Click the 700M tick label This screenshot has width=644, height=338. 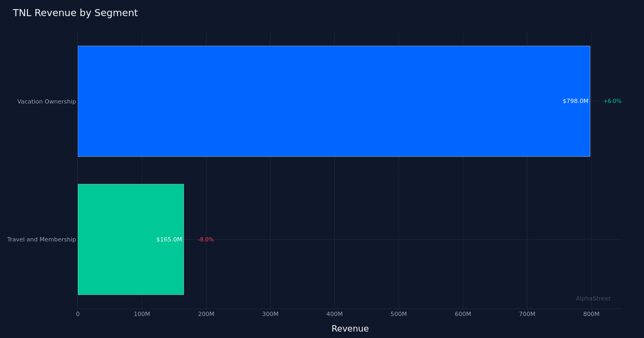pos(527,314)
